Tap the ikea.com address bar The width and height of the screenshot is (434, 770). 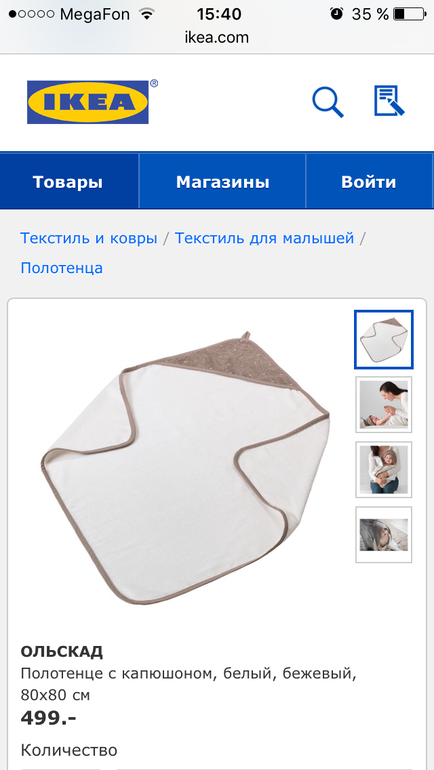click(217, 38)
